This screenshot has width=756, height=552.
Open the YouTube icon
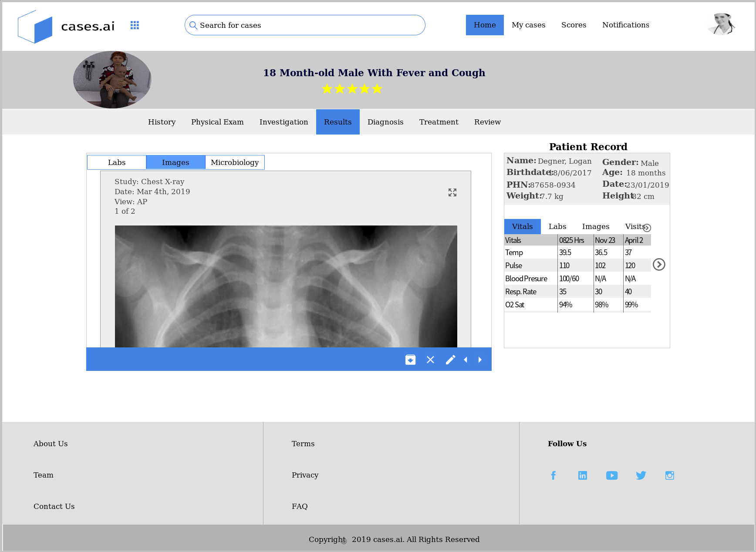click(x=611, y=475)
